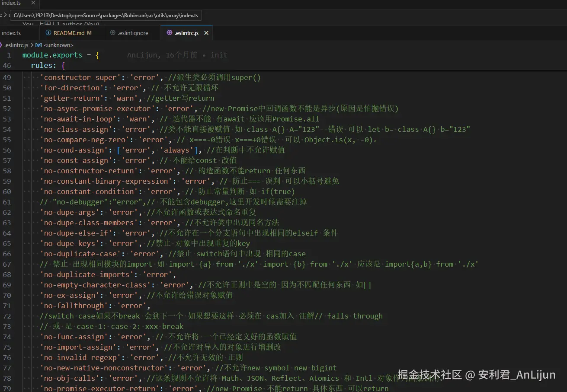
Task: Select the .eslintrc.js tab
Action: coord(187,33)
